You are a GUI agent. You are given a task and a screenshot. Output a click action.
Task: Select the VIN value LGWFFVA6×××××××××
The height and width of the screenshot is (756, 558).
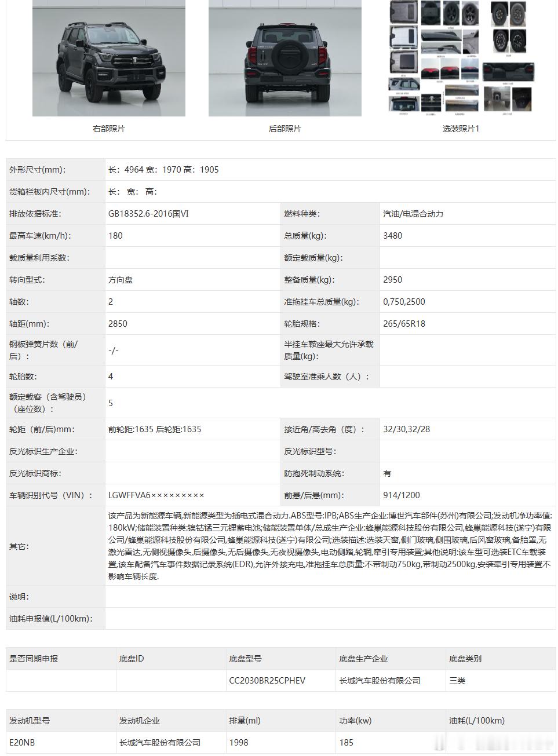point(156,495)
